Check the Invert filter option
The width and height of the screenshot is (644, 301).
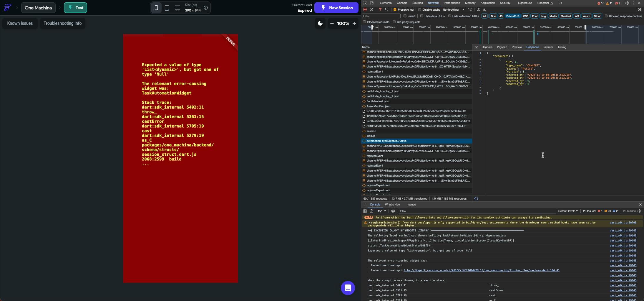[405, 16]
